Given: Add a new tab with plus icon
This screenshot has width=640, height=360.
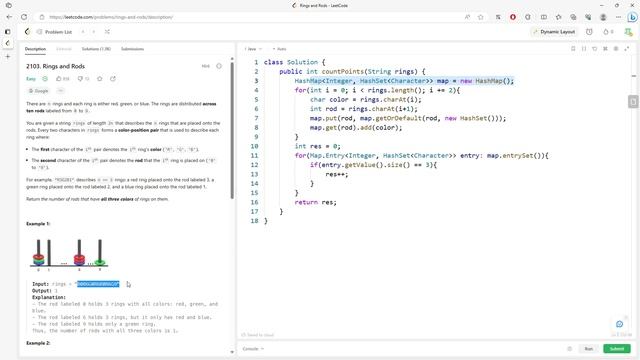Looking at the screenshot, I should click(x=8, y=56).
